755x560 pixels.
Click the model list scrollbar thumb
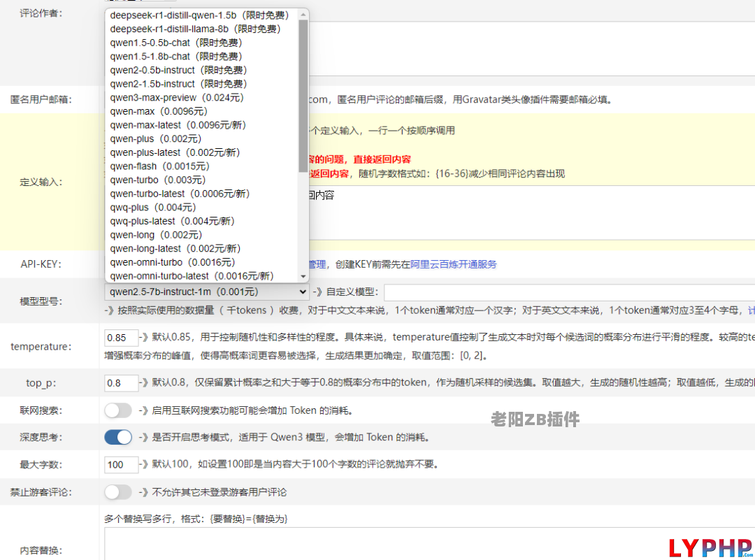coord(303,96)
